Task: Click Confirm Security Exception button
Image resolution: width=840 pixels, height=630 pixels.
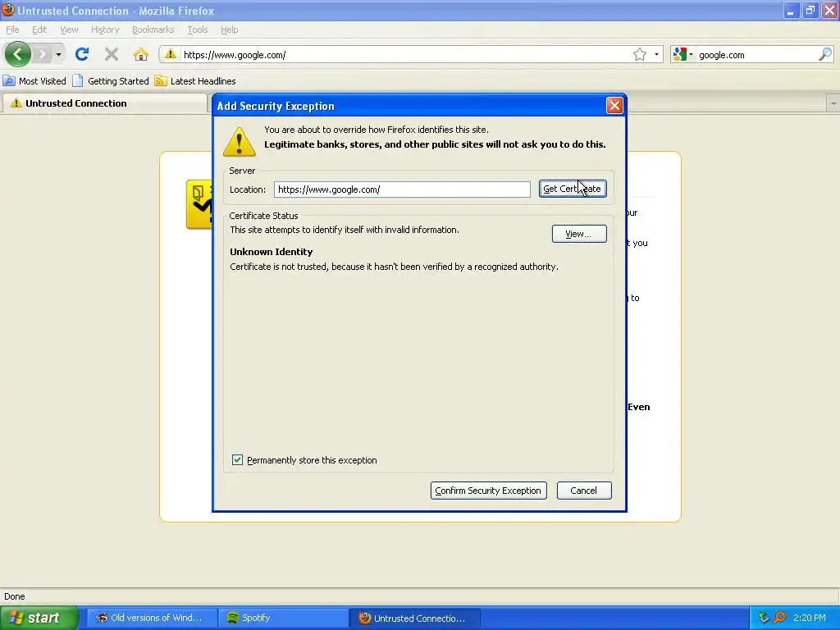Action: tap(489, 491)
